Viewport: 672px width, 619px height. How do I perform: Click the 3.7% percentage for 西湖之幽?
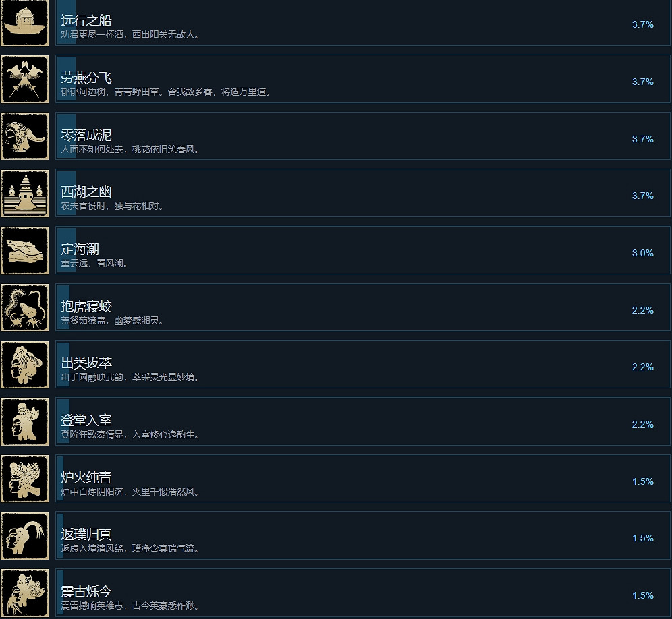pos(642,196)
